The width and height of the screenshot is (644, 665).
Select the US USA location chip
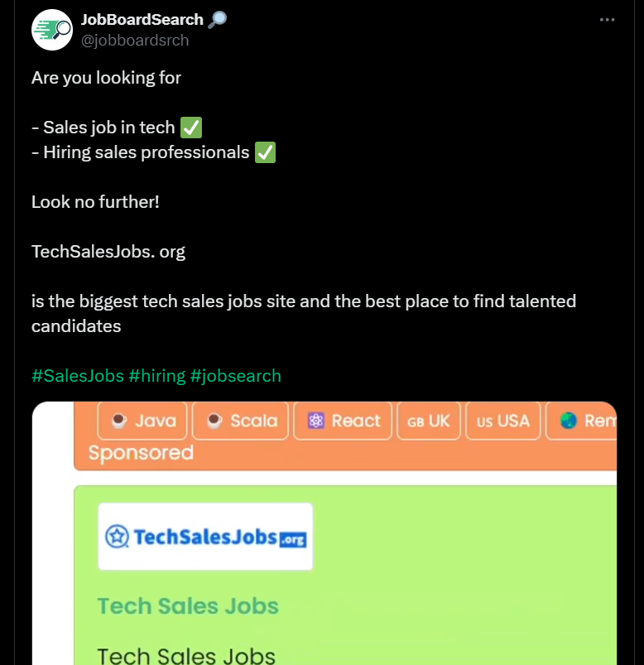(503, 421)
